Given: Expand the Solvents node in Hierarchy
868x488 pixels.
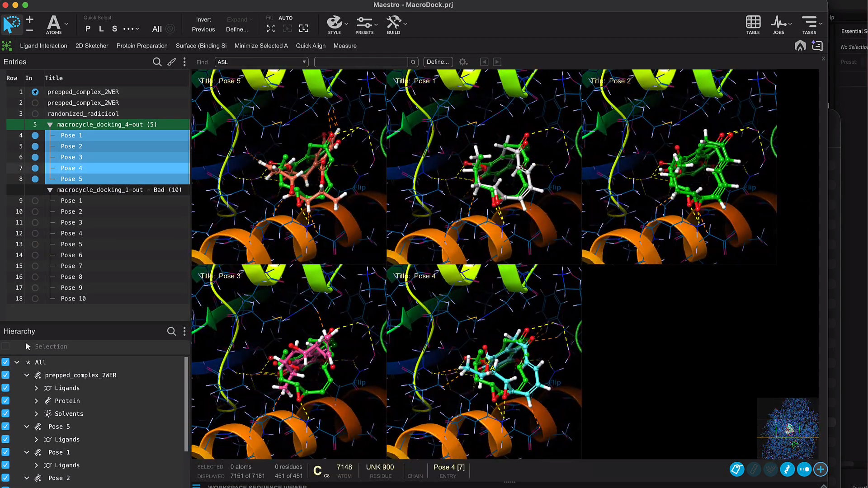Looking at the screenshot, I should (x=36, y=413).
